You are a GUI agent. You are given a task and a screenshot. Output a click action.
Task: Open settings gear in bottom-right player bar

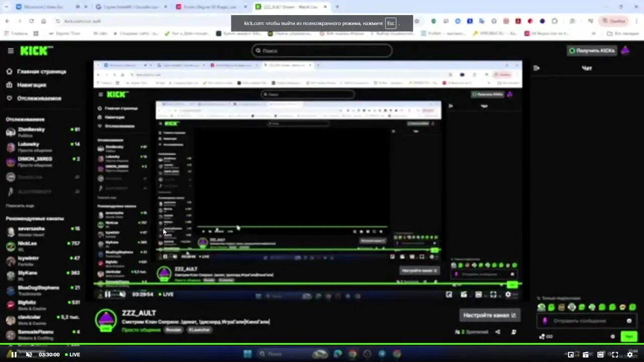point(629,354)
